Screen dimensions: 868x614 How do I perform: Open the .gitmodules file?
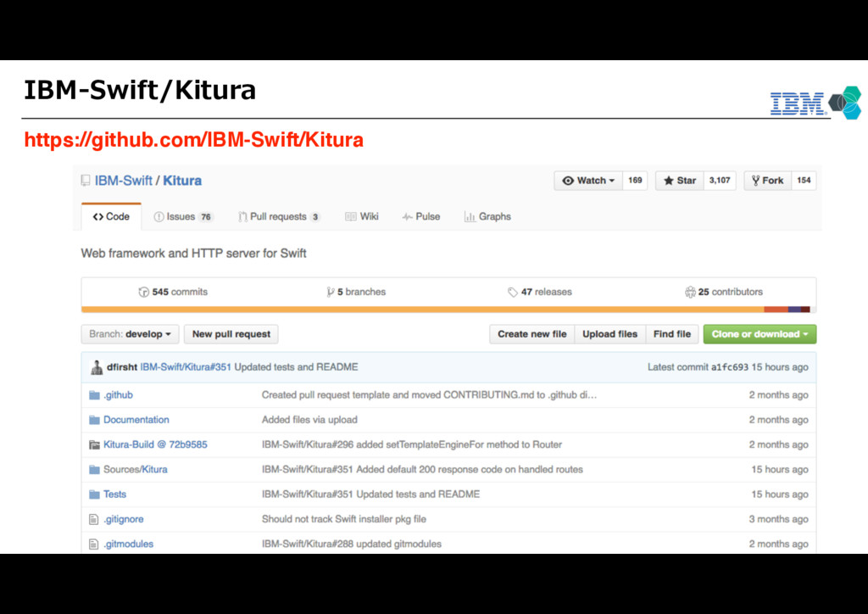129,544
